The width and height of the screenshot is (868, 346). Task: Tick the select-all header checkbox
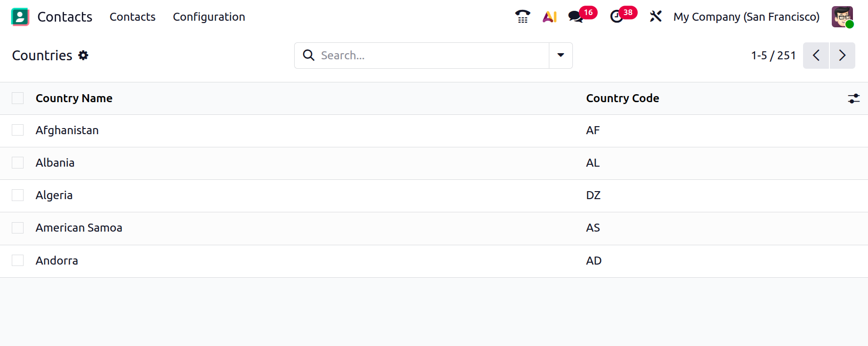(18, 98)
